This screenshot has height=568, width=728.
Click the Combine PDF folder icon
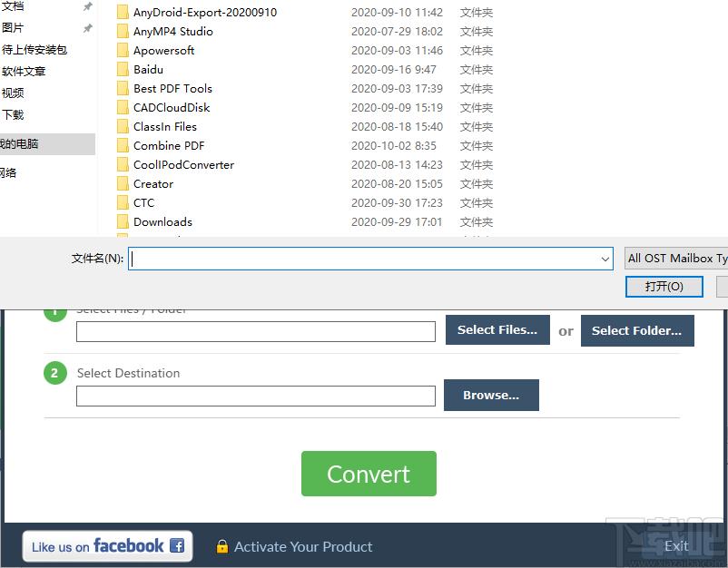click(x=123, y=145)
